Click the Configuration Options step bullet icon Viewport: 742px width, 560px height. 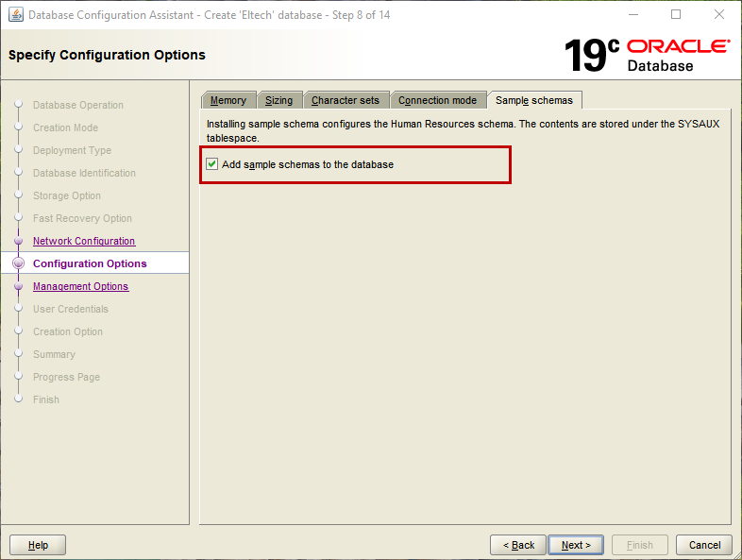[x=19, y=263]
